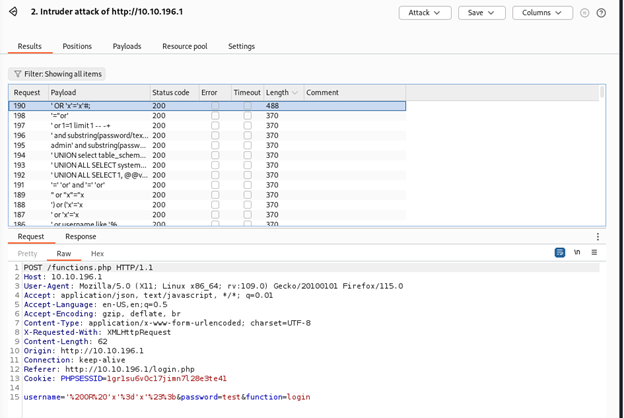This screenshot has height=418, width=624.
Task: Toggle Error checkbox in row 192
Action: [215, 175]
